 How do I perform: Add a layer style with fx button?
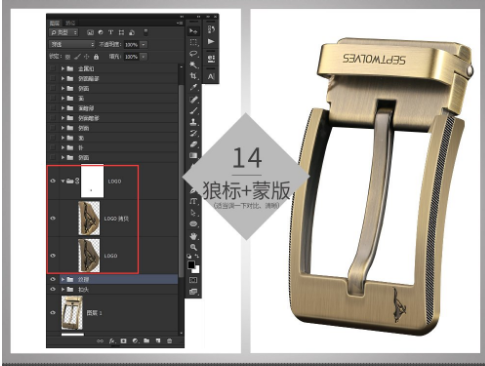[112, 341]
